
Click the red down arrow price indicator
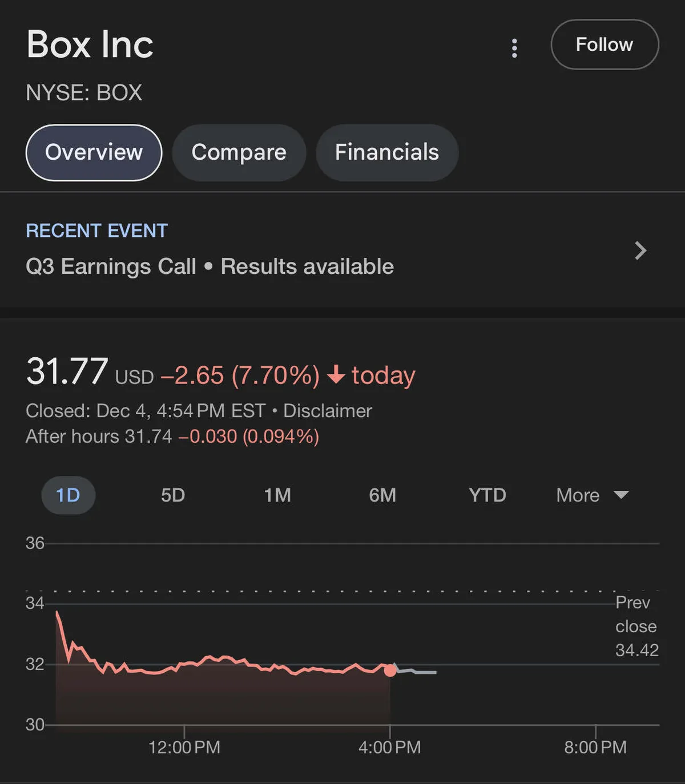336,375
